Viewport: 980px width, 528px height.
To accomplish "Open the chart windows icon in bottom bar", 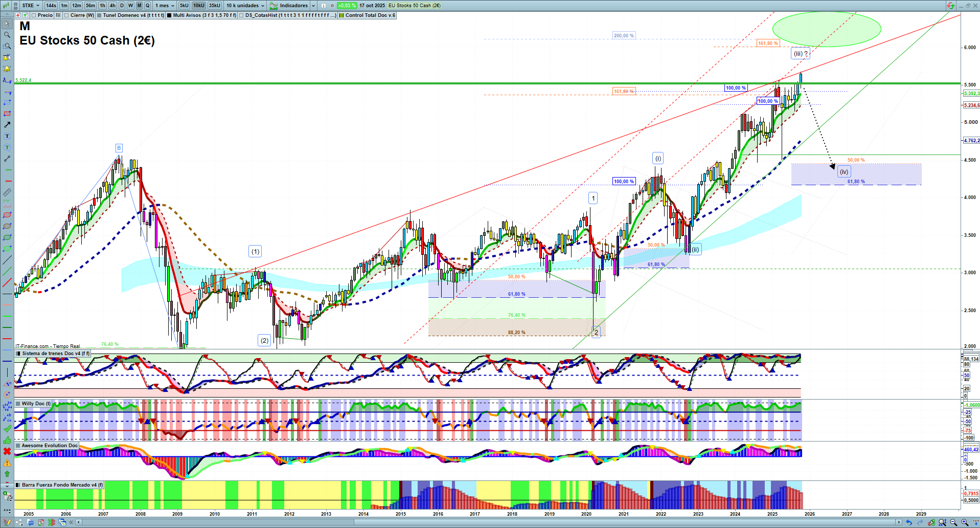I will pyautogui.click(x=62, y=522).
